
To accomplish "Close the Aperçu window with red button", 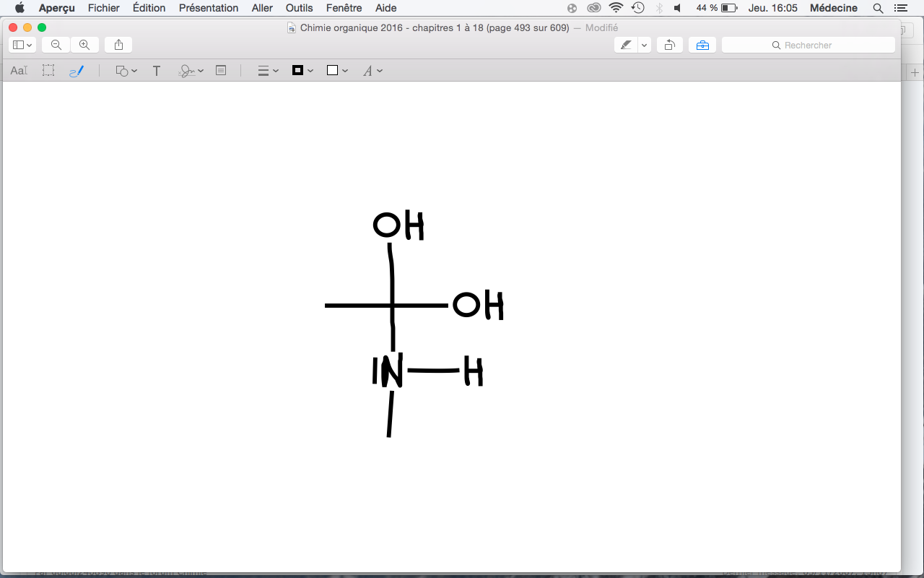I will [13, 27].
